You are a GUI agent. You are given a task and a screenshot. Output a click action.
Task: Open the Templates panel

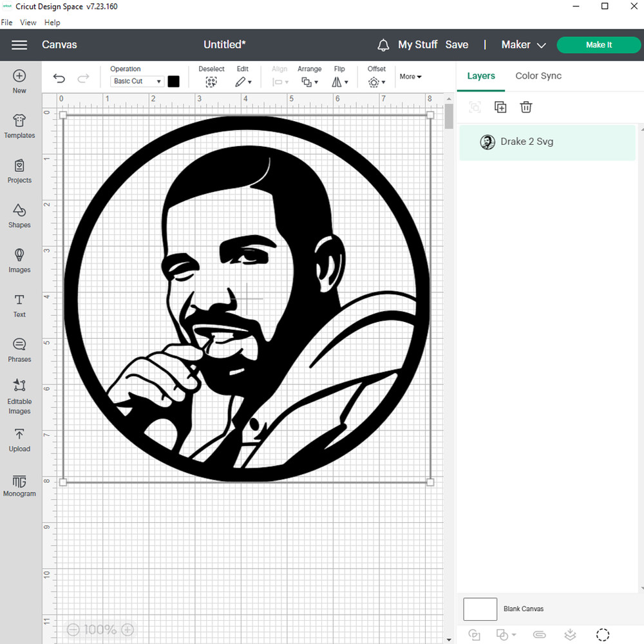pyautogui.click(x=19, y=126)
